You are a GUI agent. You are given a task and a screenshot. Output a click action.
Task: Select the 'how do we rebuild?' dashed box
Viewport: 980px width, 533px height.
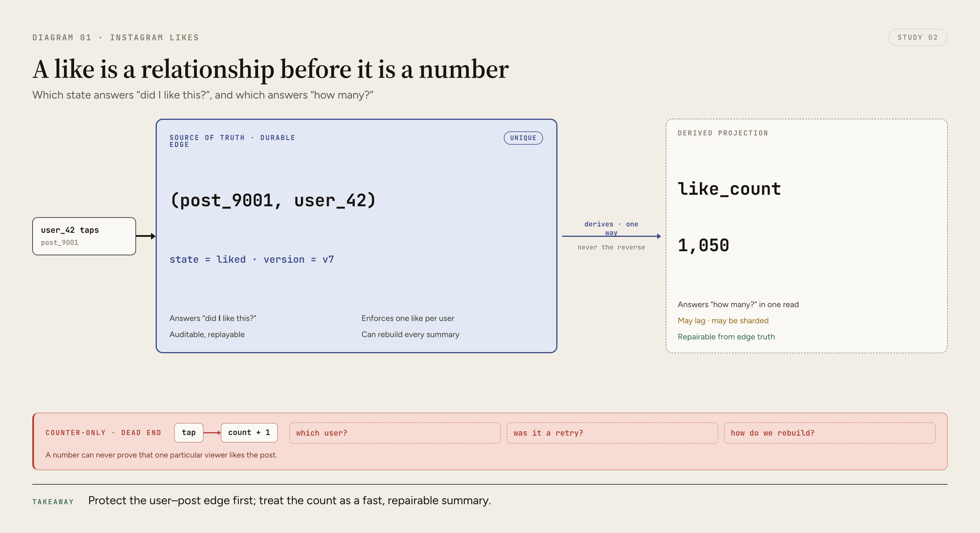point(829,433)
